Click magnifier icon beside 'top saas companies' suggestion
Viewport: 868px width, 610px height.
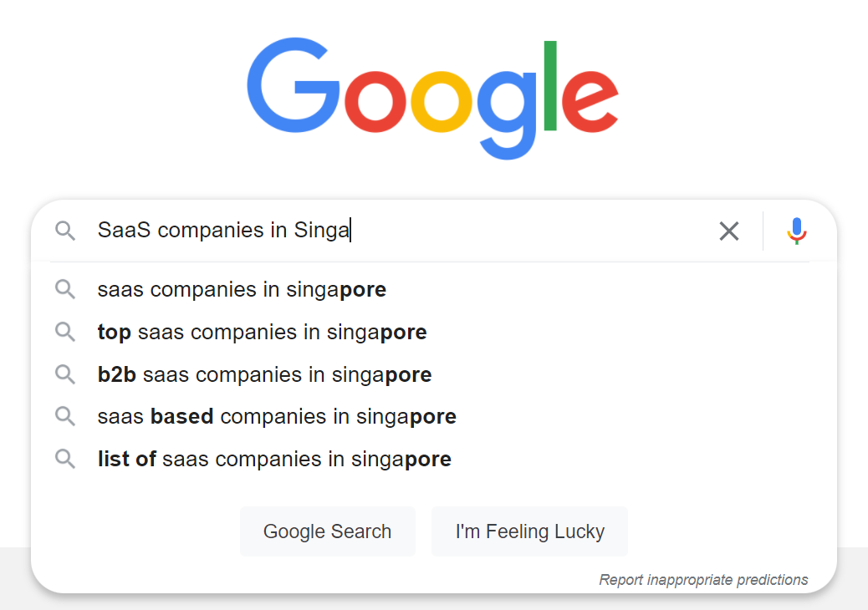65,332
